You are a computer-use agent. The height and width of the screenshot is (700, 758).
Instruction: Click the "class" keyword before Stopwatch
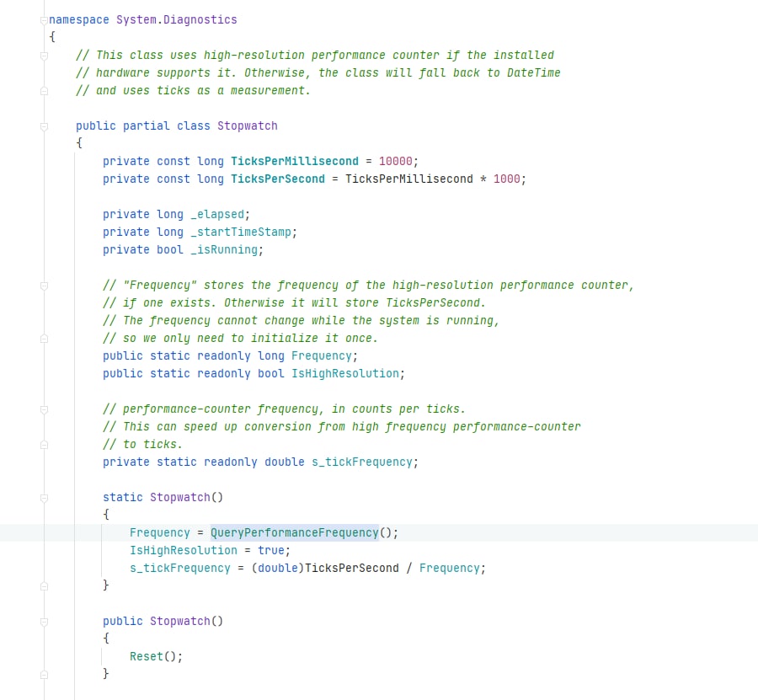pos(194,126)
